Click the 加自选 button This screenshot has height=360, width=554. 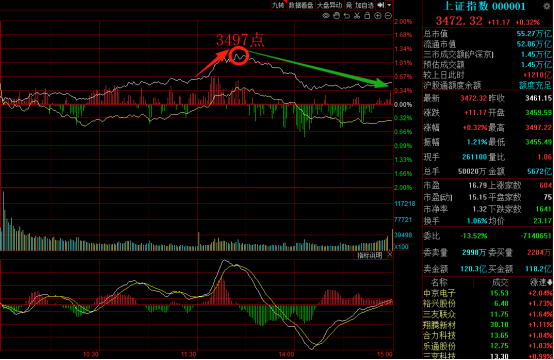364,5
